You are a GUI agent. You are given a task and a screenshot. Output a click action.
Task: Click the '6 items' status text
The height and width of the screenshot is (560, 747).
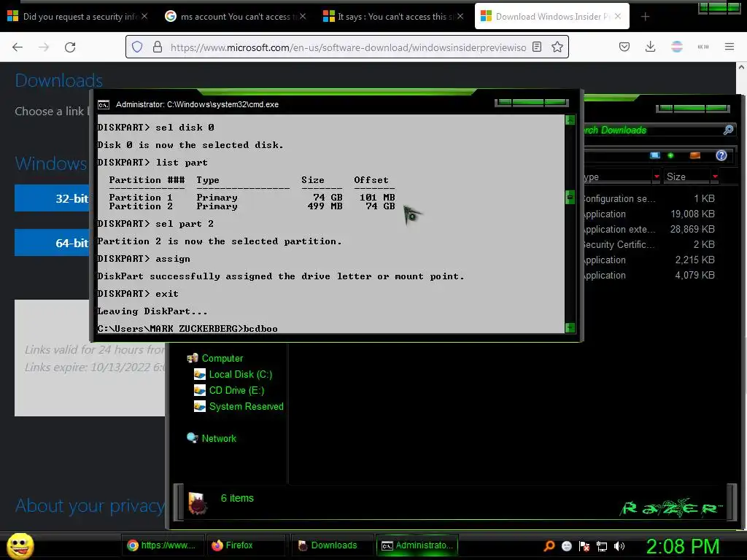(237, 498)
